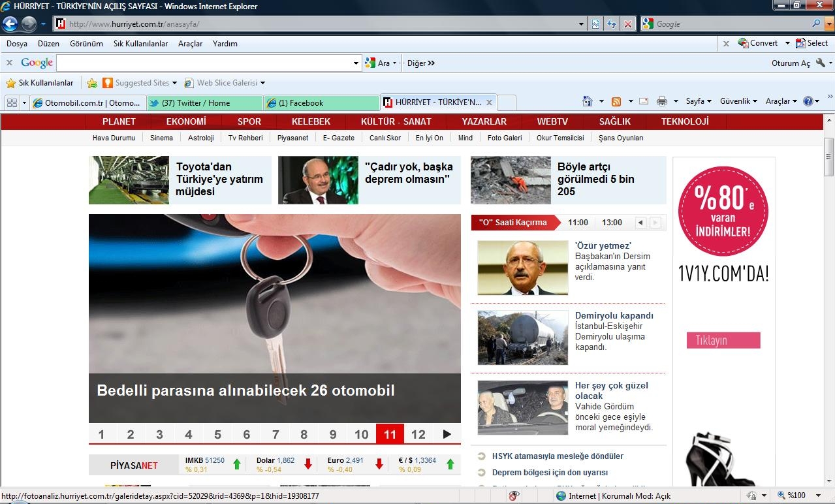Expand Suggested Sites dropdown
The width and height of the screenshot is (835, 504).
click(175, 83)
